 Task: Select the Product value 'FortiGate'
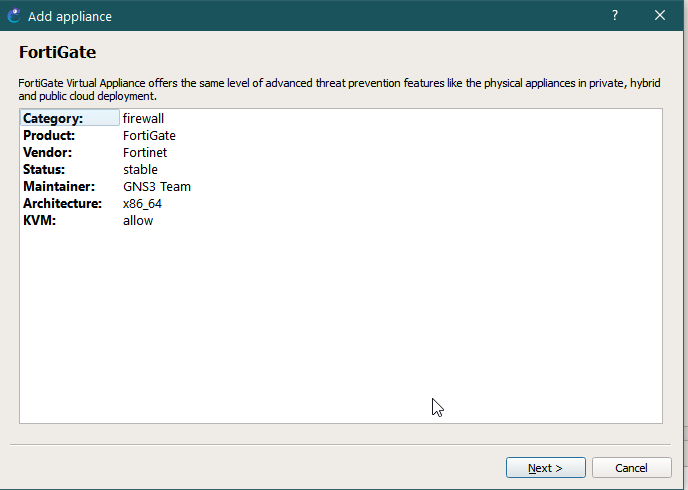click(149, 136)
